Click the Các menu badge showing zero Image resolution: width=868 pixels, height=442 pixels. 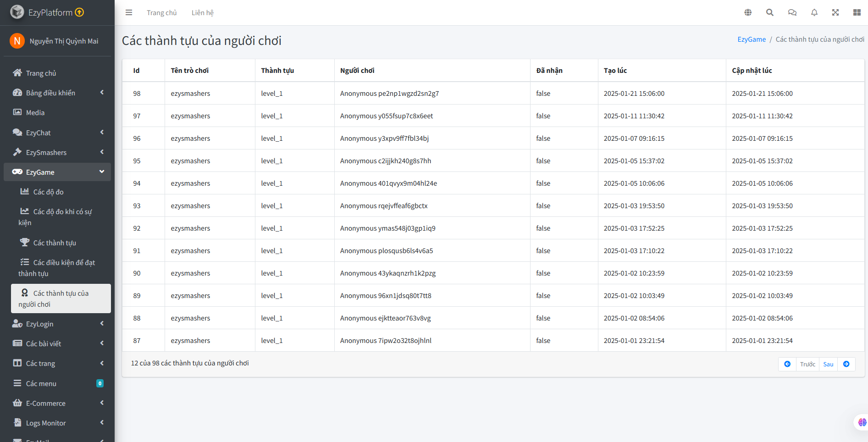click(100, 383)
